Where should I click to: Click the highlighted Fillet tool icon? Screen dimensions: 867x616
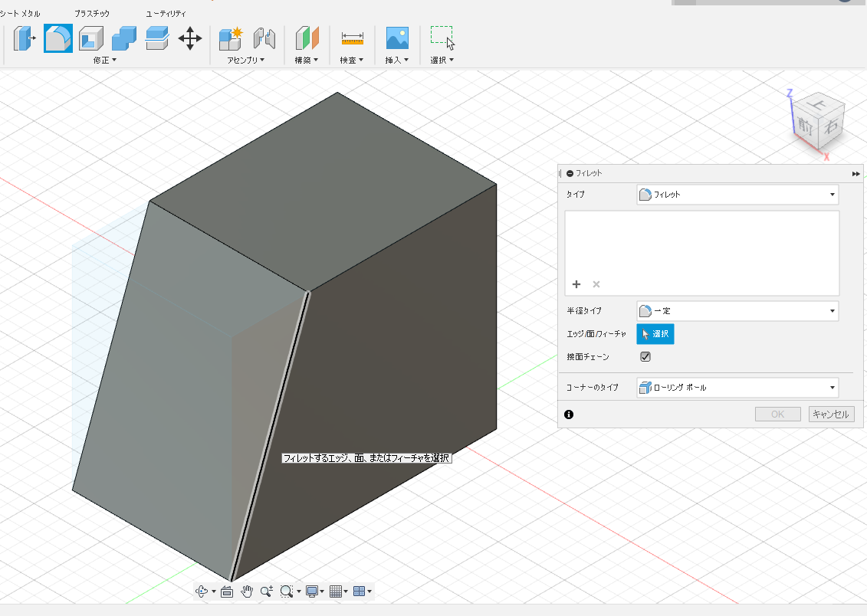[58, 38]
